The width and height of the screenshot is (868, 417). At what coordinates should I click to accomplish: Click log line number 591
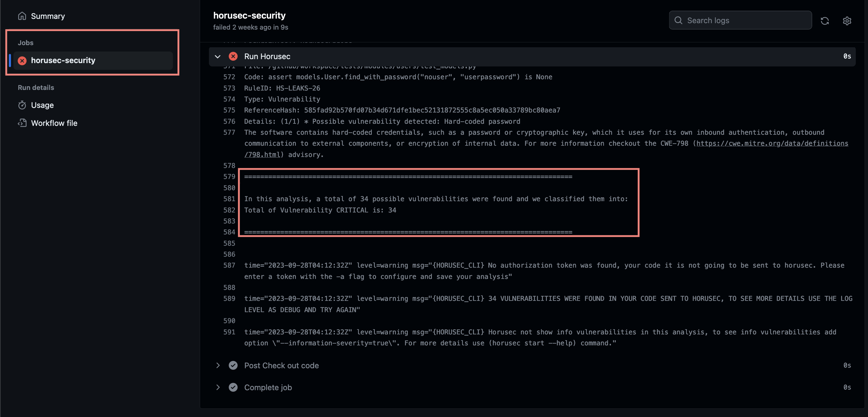229,332
